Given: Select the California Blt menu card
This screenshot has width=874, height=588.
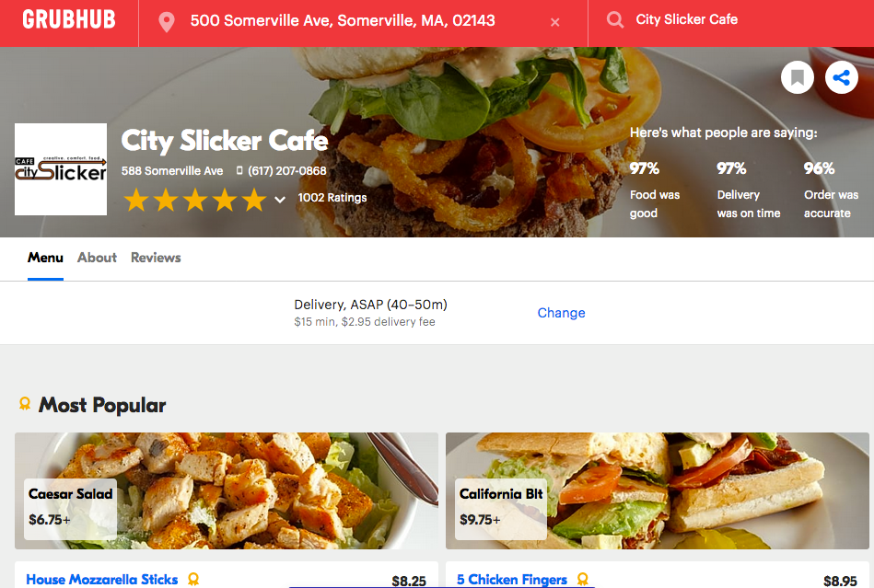Looking at the screenshot, I should pos(657,490).
